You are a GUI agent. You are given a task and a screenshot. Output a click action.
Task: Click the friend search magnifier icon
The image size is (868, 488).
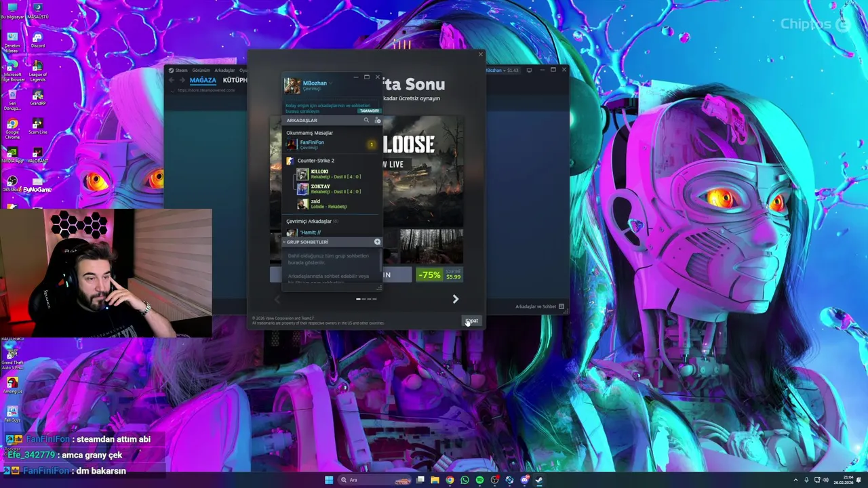coord(366,120)
